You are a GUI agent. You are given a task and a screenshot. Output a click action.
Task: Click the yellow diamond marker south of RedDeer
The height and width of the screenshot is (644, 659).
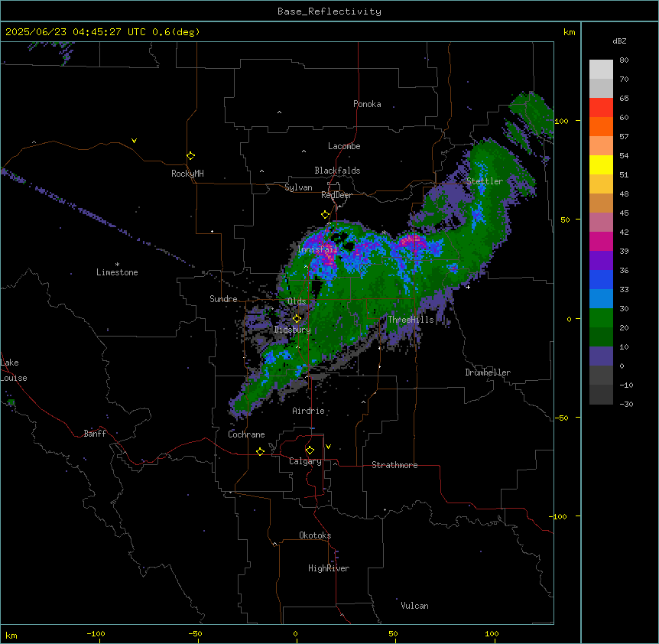[326, 215]
